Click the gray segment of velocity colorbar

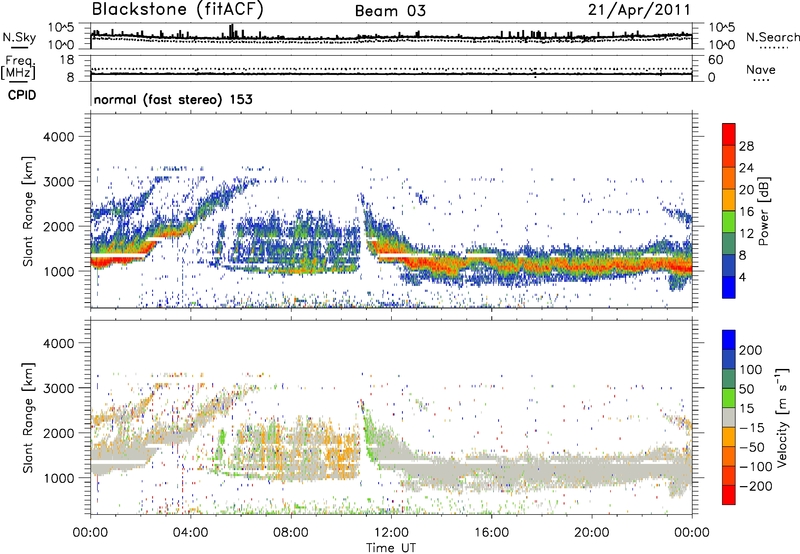point(729,418)
